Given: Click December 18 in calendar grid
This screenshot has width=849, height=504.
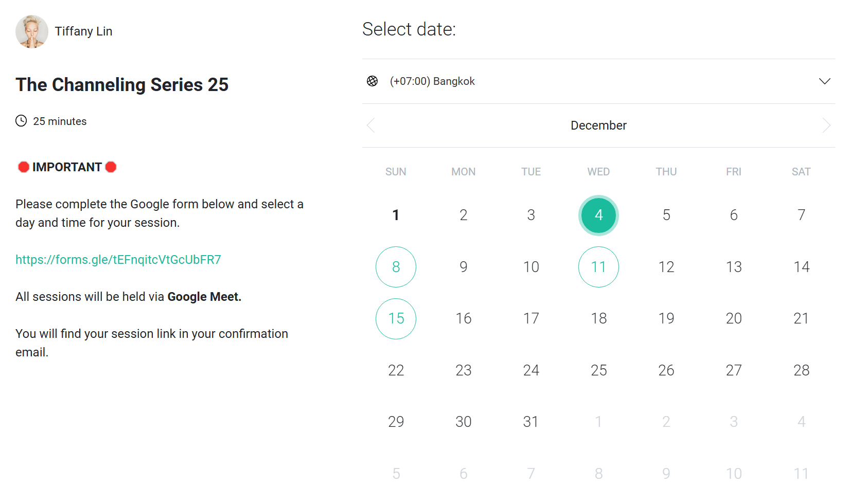Looking at the screenshot, I should click(x=598, y=319).
